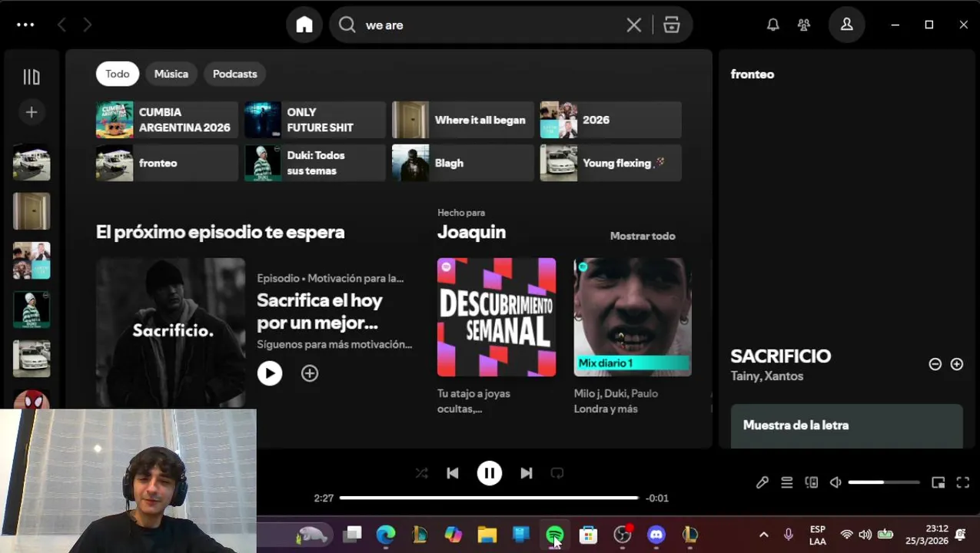Open Young flexing playlist shortcut
980x553 pixels.
pos(610,163)
